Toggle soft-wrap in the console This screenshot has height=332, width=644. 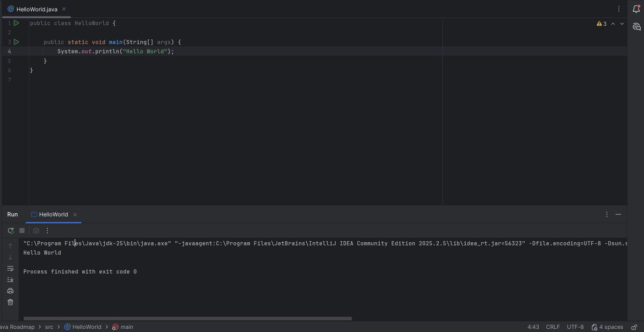tap(10, 268)
